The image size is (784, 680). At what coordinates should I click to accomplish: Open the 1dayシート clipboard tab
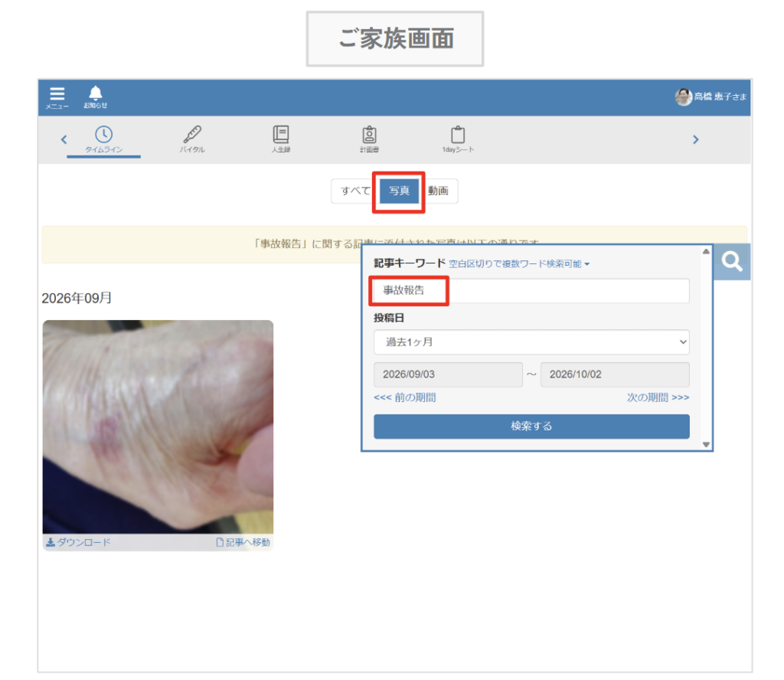pyautogui.click(x=458, y=139)
